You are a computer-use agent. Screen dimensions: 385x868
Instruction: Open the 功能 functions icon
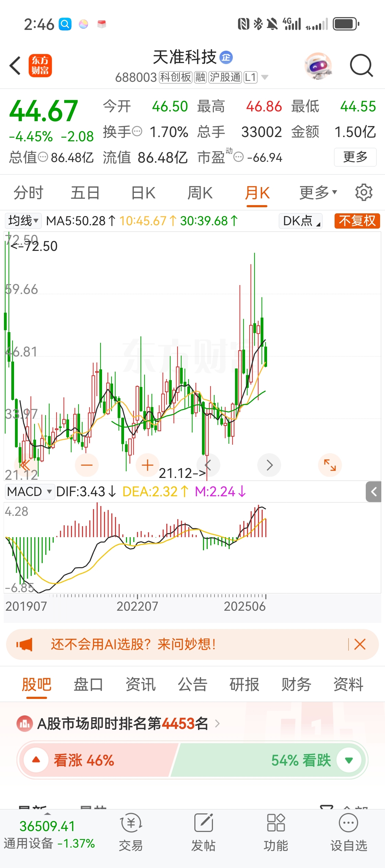point(276,832)
